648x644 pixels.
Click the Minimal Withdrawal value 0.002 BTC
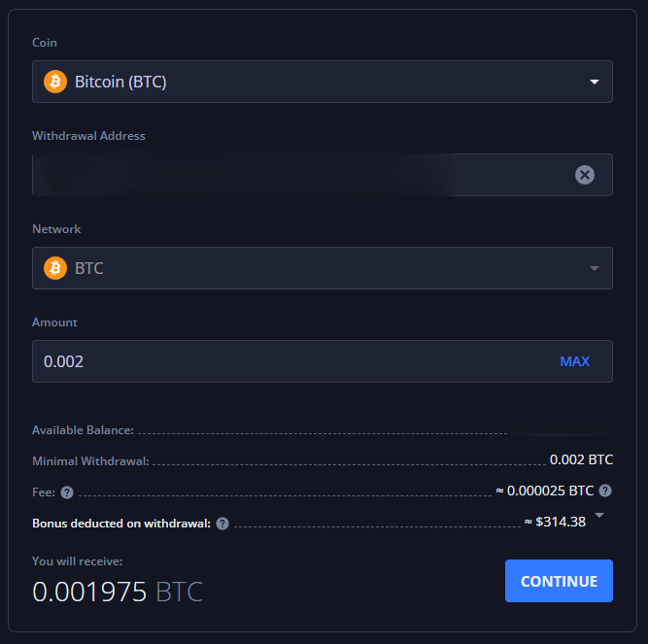(581, 459)
